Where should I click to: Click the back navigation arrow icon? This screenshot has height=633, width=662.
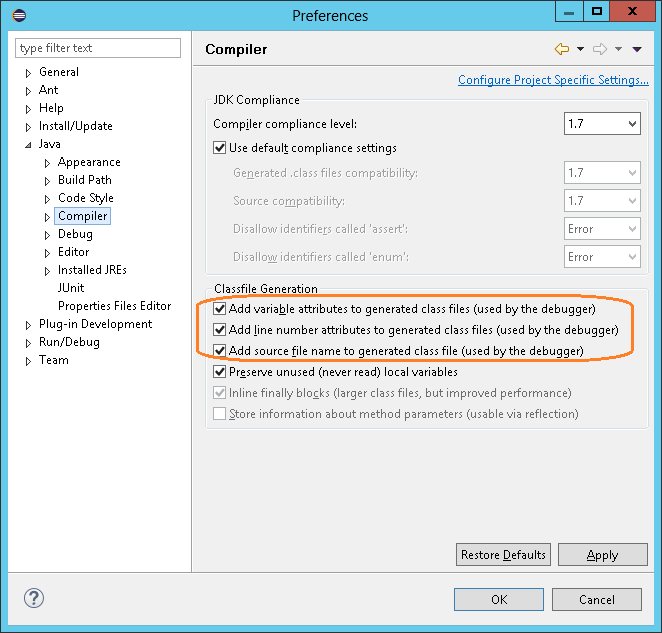coord(562,49)
